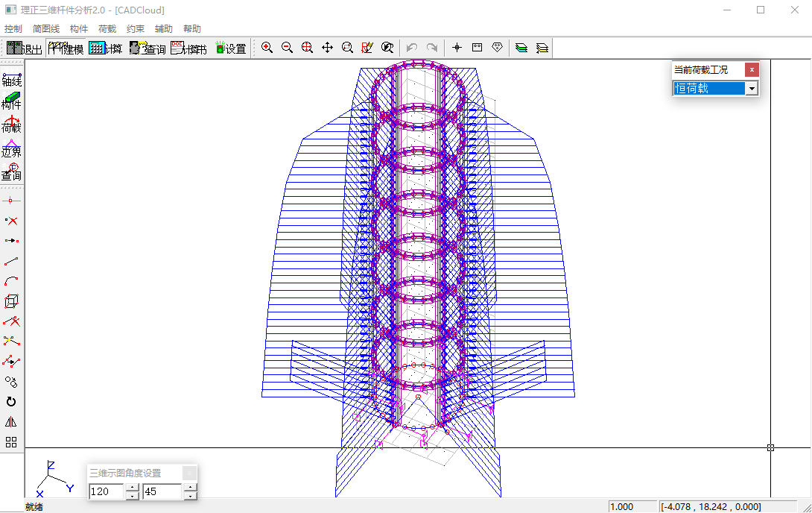The height and width of the screenshot is (513, 812).
Task: Click the first angle input field showing 120
Action: pos(106,491)
